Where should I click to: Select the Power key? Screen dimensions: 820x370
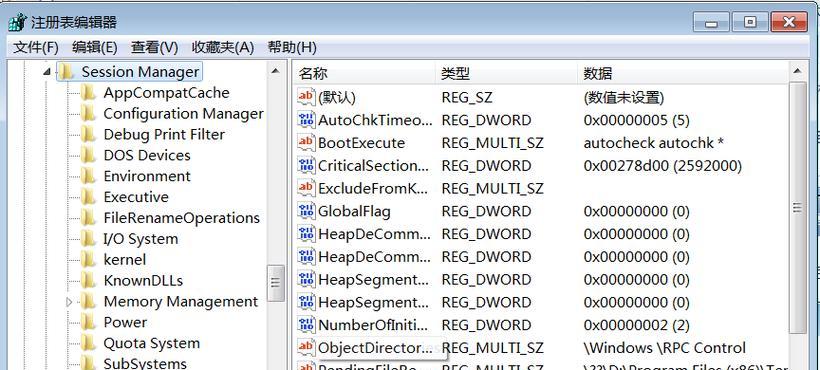click(x=125, y=322)
